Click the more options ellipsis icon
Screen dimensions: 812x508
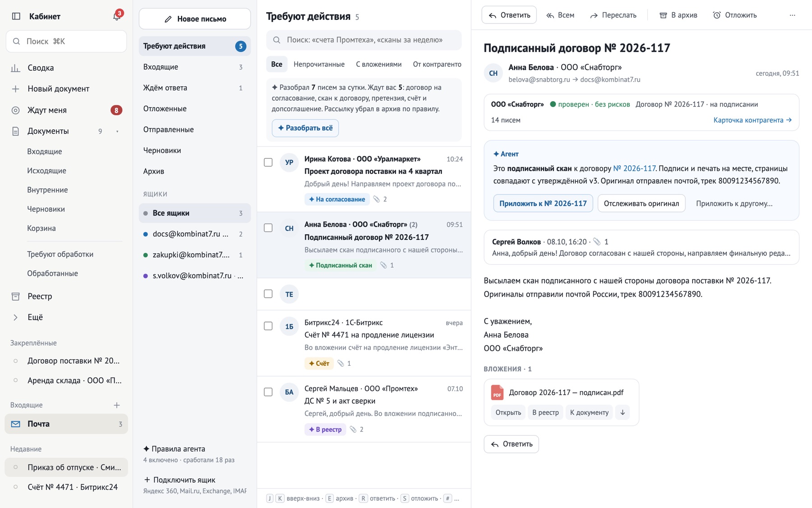(792, 15)
